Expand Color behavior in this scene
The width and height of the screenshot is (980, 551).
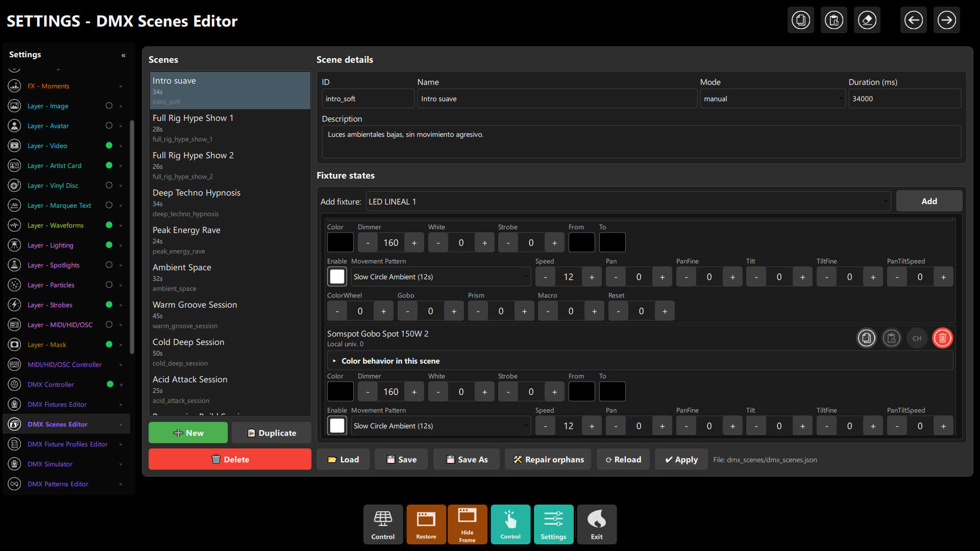click(x=640, y=361)
